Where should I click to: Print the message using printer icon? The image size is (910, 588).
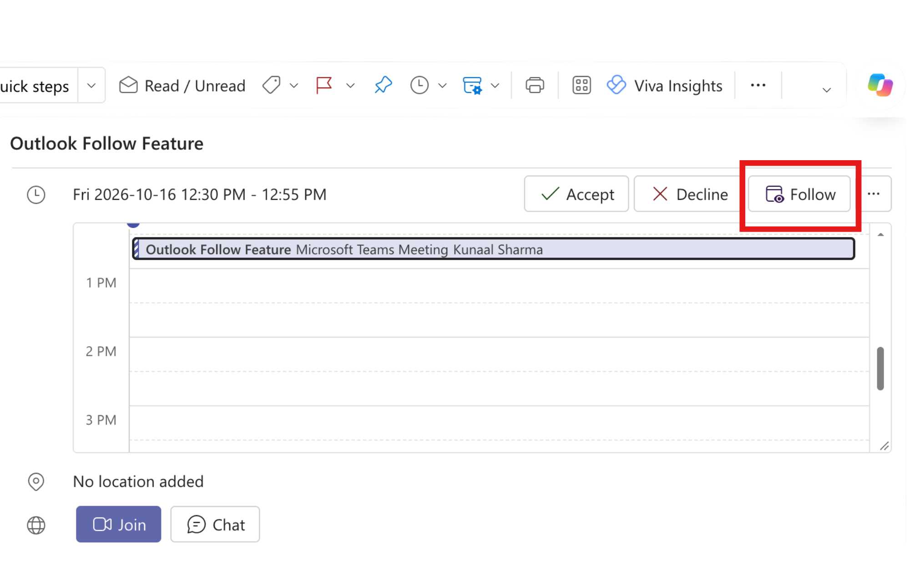[x=535, y=85]
